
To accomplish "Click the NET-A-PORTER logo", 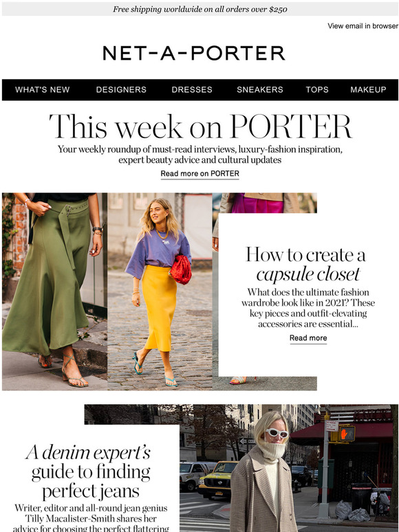I will click(x=193, y=53).
